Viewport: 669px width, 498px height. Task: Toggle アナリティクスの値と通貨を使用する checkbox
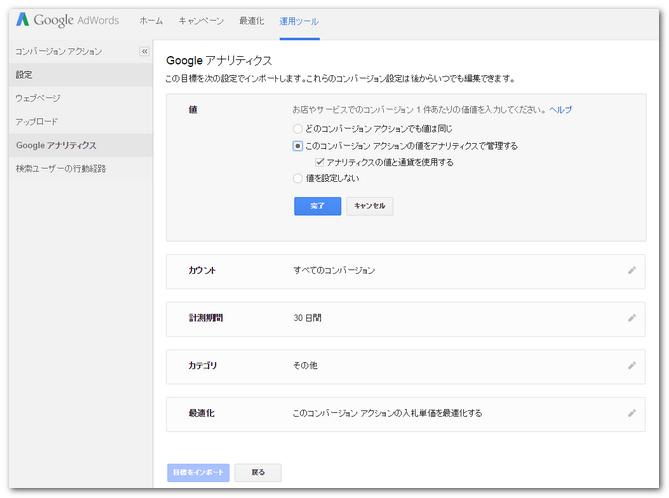click(x=320, y=162)
